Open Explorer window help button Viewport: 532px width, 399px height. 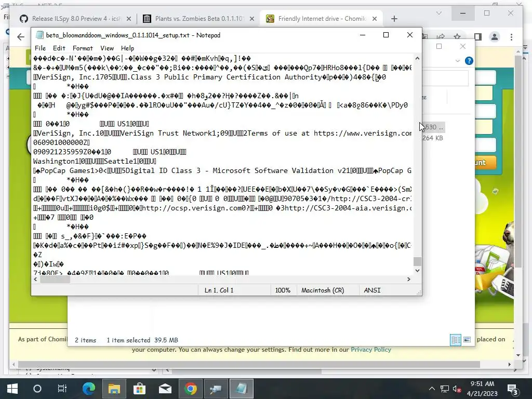469,61
